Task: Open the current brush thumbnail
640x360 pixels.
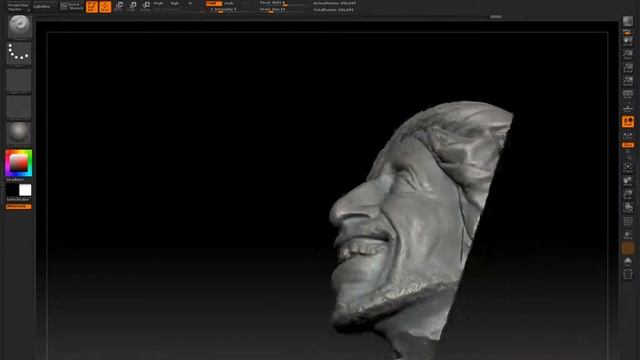Action: (19, 27)
